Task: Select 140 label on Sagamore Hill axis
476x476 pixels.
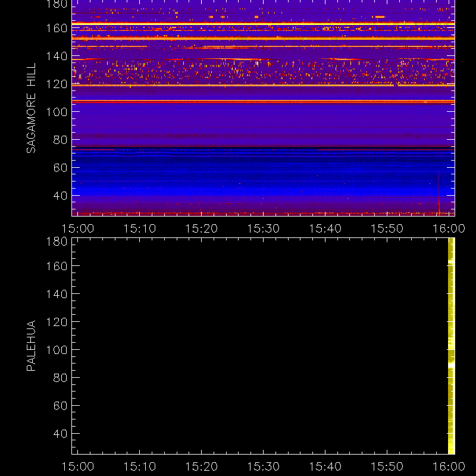Action: click(x=57, y=56)
